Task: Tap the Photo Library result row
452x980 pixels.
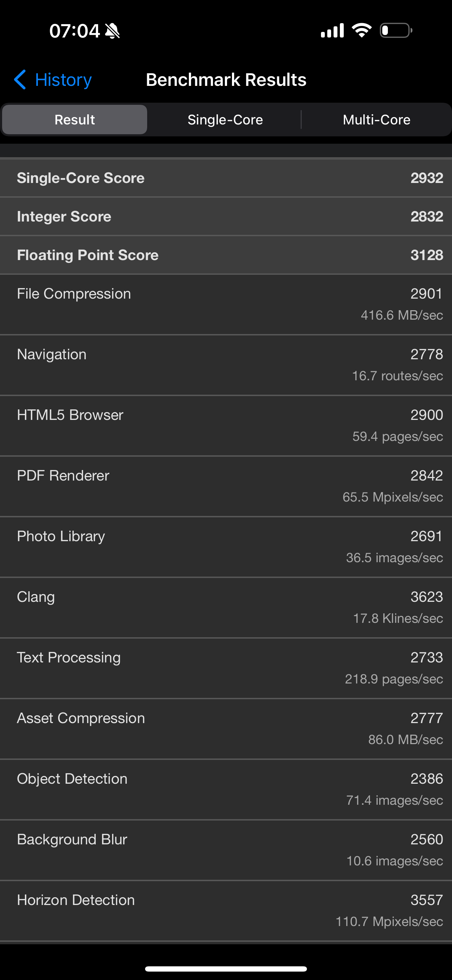Action: point(226,547)
